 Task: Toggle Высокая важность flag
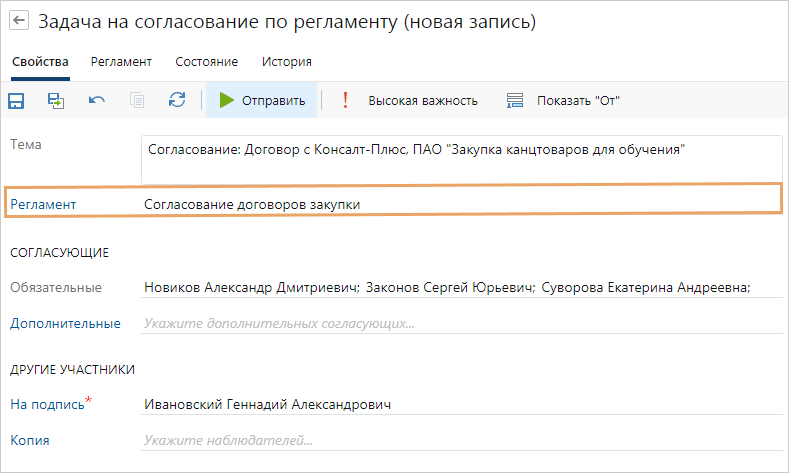tap(410, 100)
